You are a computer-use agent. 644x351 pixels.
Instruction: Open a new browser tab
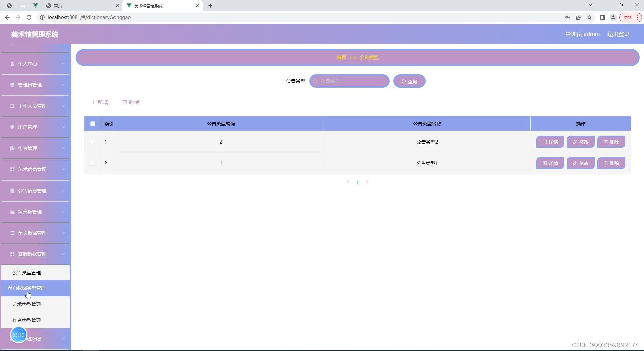[x=210, y=6]
